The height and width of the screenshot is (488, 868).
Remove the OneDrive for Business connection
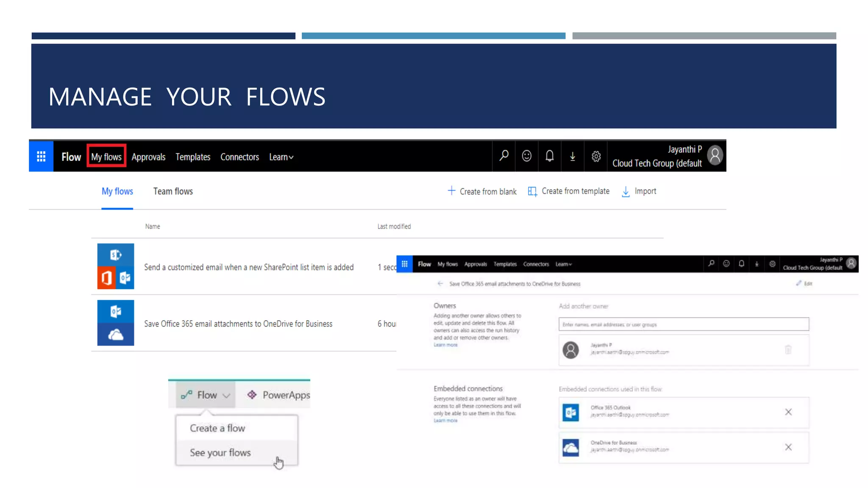[x=788, y=447]
